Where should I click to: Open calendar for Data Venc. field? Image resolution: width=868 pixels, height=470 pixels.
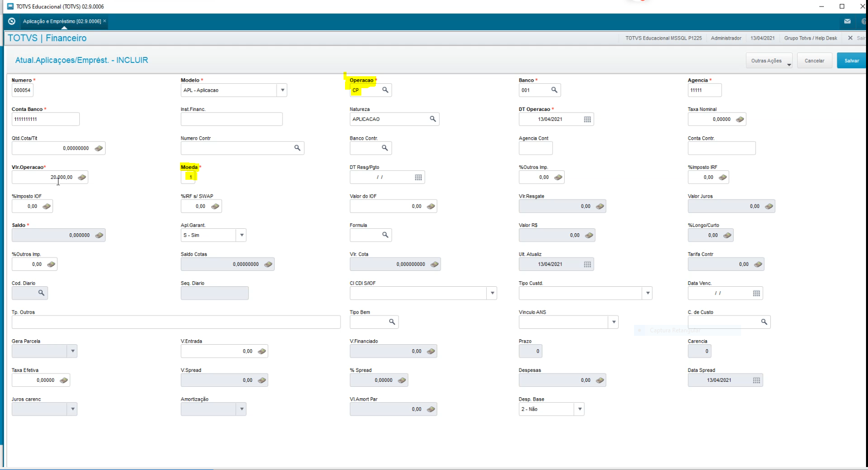756,293
